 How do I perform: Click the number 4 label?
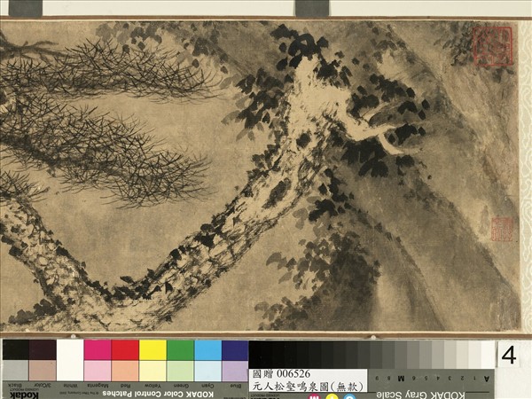pos(508,355)
